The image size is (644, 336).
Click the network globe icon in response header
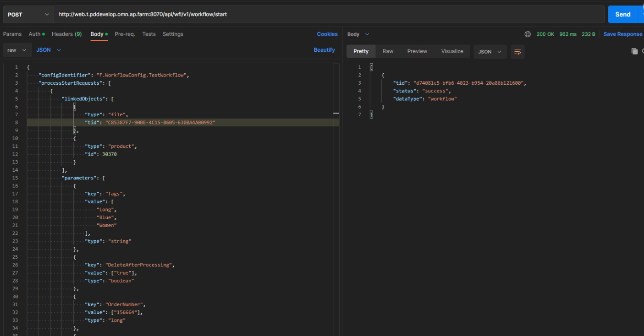click(x=528, y=34)
